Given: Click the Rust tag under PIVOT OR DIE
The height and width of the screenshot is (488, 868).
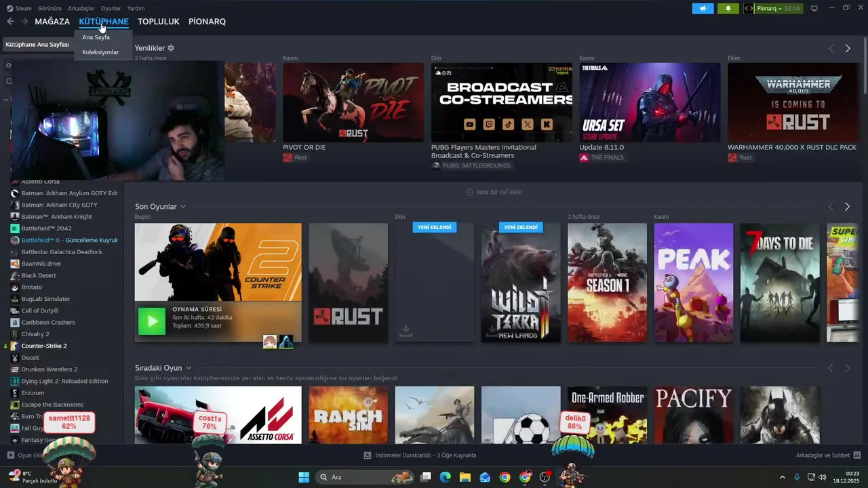Looking at the screenshot, I should 295,157.
